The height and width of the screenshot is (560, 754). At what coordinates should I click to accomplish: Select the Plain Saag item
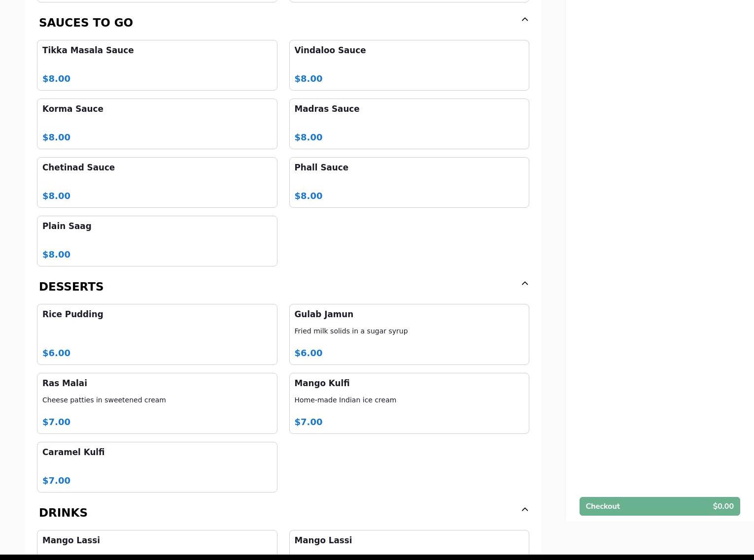coord(157,241)
